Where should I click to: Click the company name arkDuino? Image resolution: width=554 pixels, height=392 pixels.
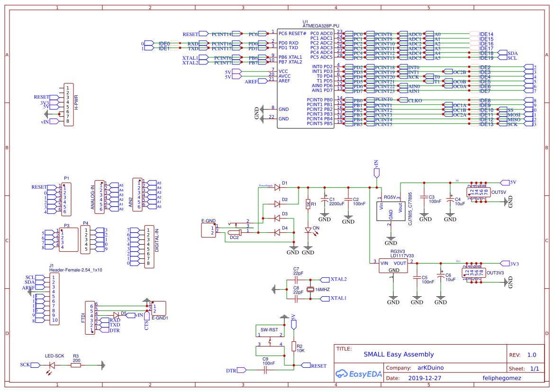coord(430,367)
